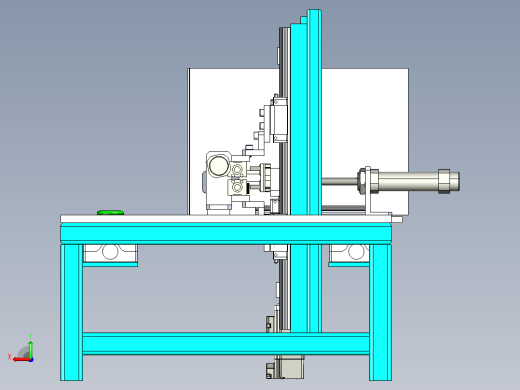
Task: Select the cylinder's vertical mounting bracket
Action: (x=368, y=191)
